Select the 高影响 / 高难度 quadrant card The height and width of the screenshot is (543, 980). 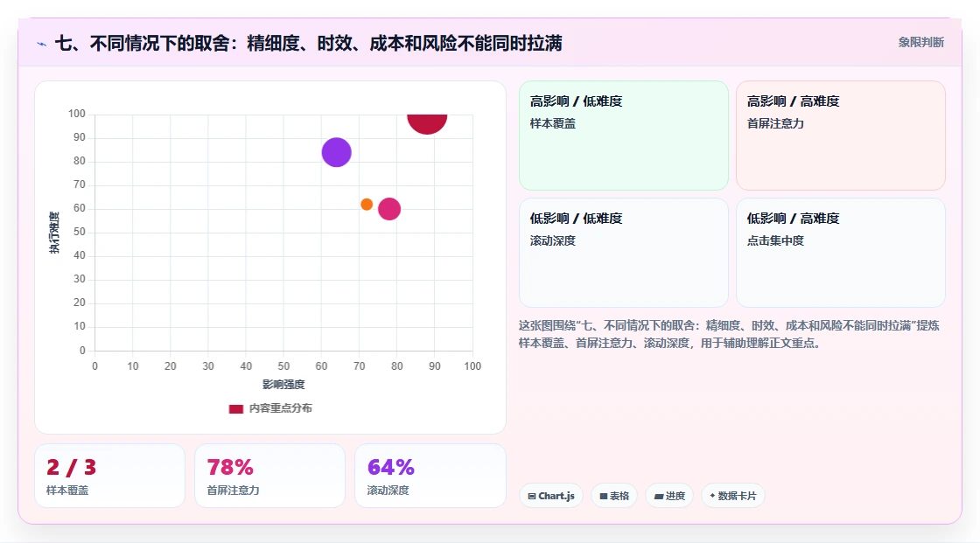(x=841, y=135)
